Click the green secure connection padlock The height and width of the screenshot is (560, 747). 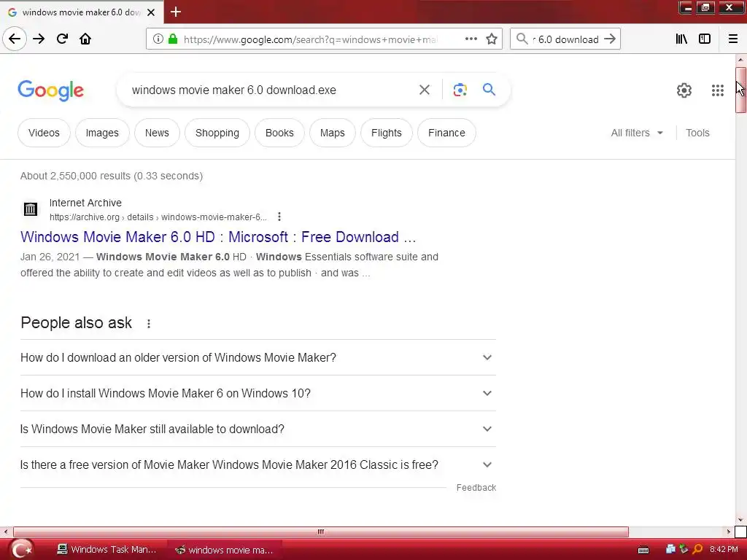173,39
